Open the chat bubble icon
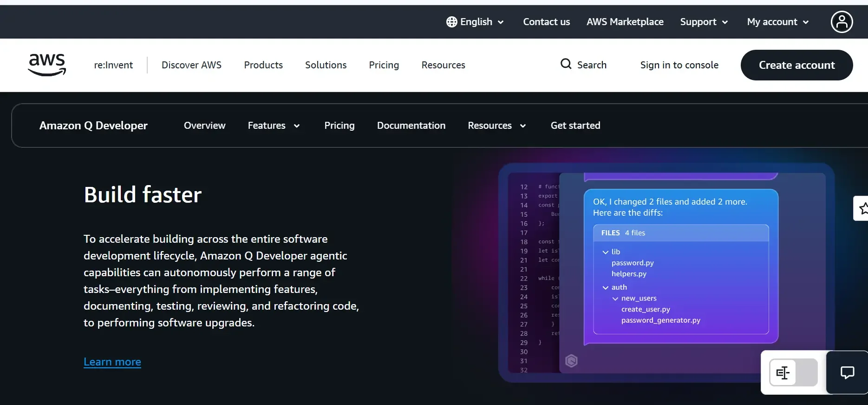 847,372
